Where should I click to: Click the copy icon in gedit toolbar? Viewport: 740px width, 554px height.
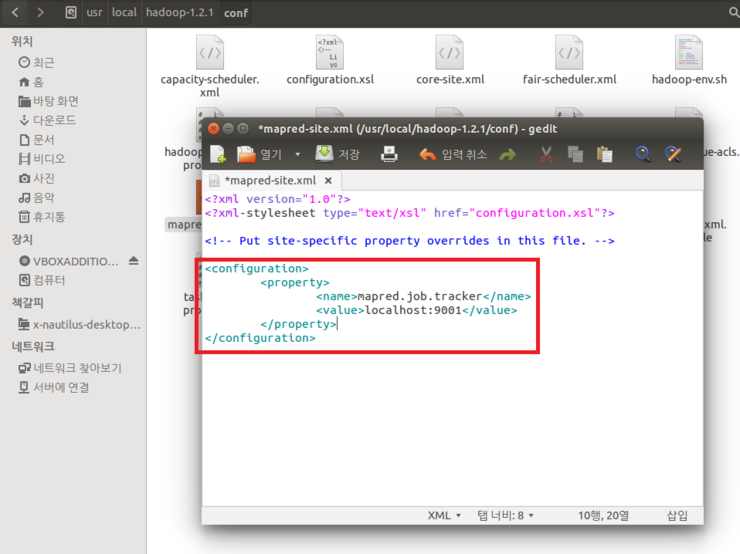pos(575,154)
